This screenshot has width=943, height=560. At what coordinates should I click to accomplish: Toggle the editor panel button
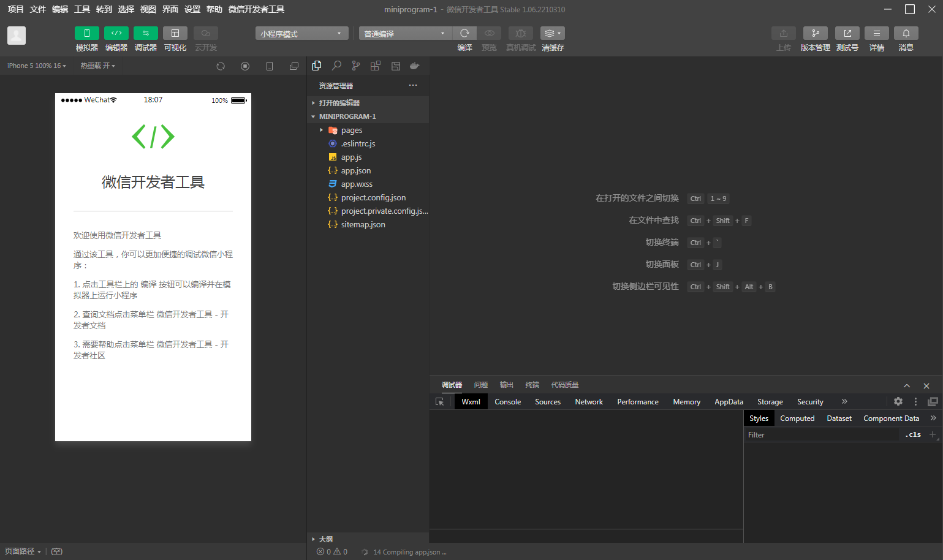pyautogui.click(x=116, y=33)
